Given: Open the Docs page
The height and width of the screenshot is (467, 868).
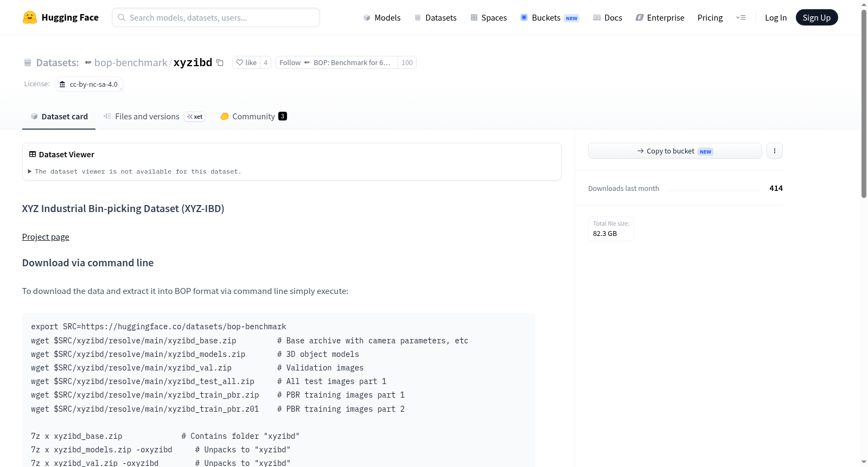Looking at the screenshot, I should [x=608, y=17].
